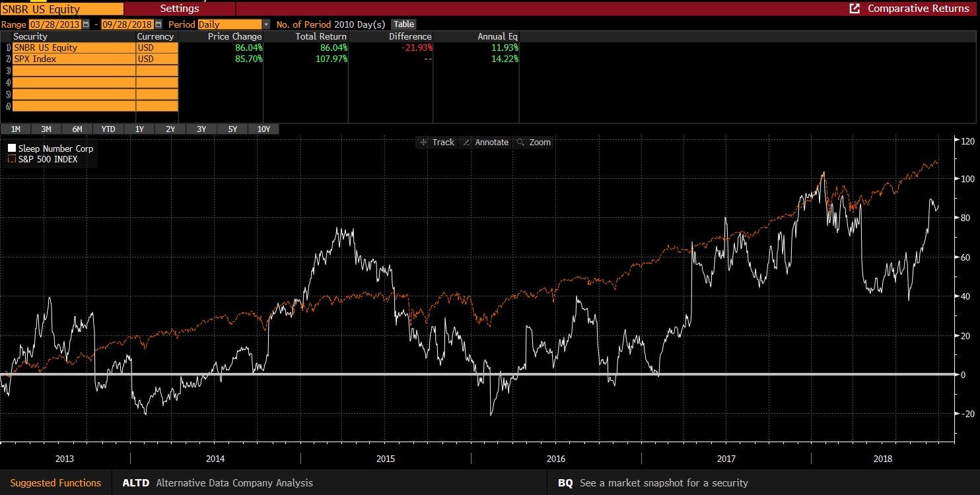Click empty security row 3

pos(74,71)
